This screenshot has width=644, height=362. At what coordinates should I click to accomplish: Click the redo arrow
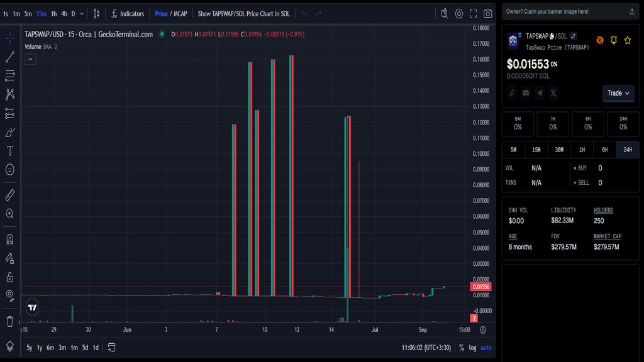click(318, 14)
